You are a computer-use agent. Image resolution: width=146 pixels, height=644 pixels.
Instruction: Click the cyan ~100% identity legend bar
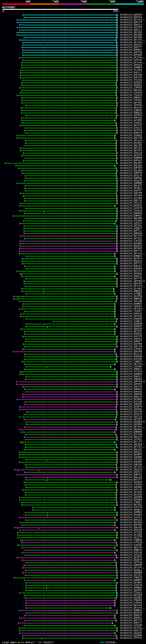[x=130, y=4]
